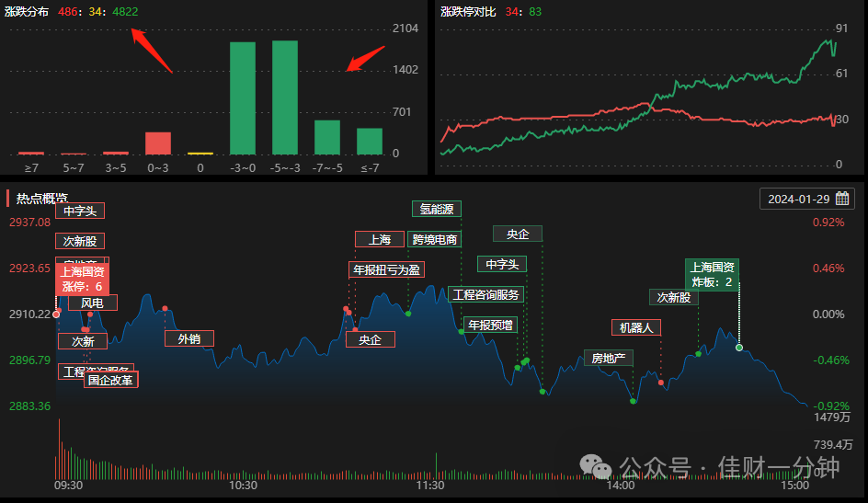Screen dimensions: 868x503
Task: Click the 氢能源 hotspot label
Action: [437, 209]
